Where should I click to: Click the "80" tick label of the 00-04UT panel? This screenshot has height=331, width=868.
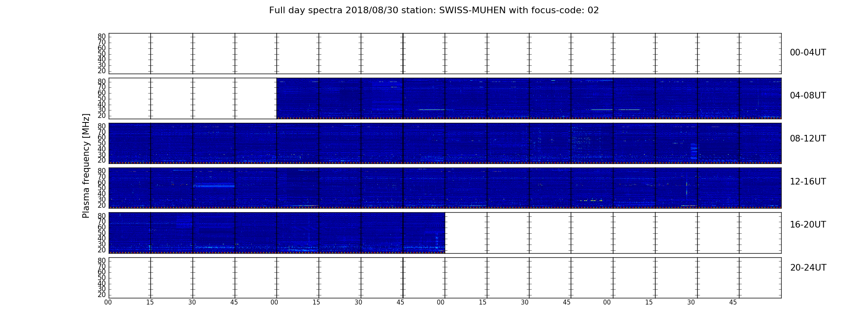(102, 36)
